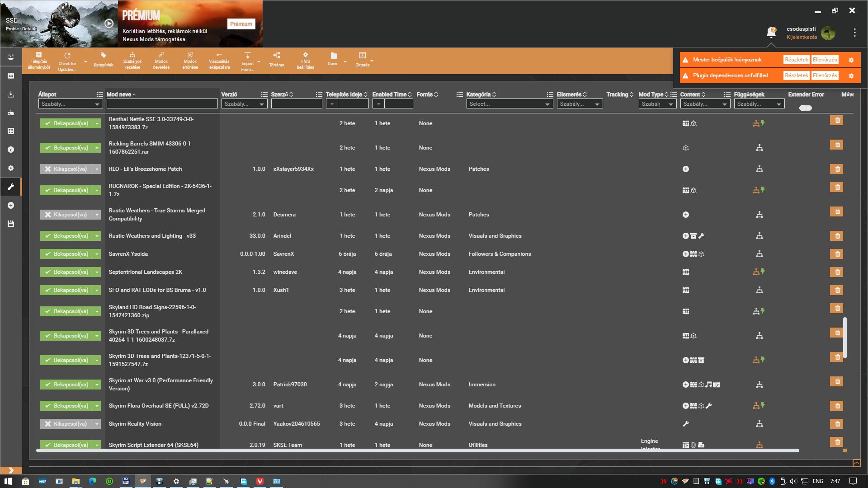Viewport: 868px width, 488px height.
Task: Enable Rustic Weathers True Storms Merged toggle
Action: pos(66,215)
